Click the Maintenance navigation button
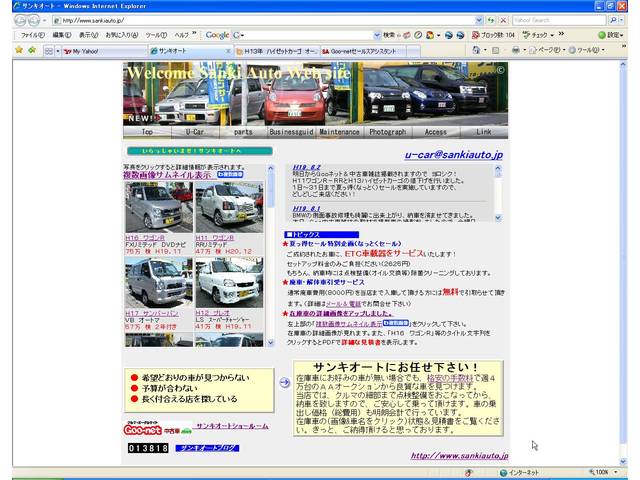Image resolution: width=640 pixels, height=480 pixels. (x=340, y=132)
